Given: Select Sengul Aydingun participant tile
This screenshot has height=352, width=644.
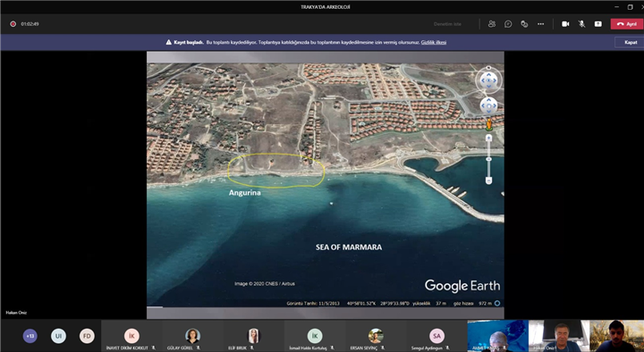Looking at the screenshot, I should [436, 336].
